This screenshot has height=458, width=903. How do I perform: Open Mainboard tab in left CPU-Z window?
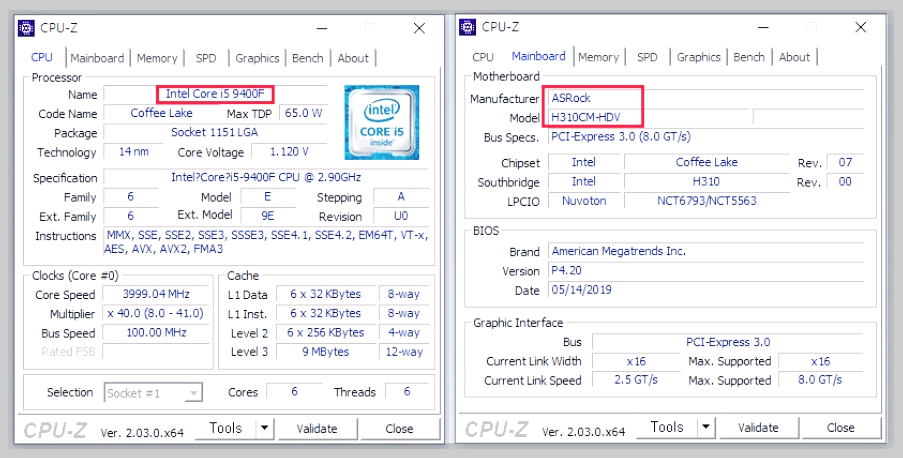97,58
